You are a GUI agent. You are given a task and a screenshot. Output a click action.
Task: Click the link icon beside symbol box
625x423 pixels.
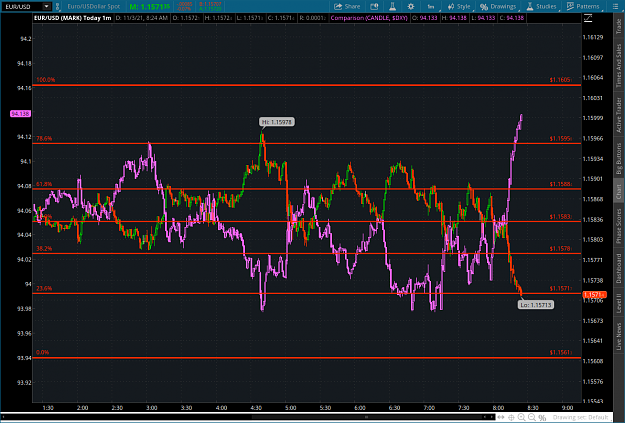pos(57,6)
